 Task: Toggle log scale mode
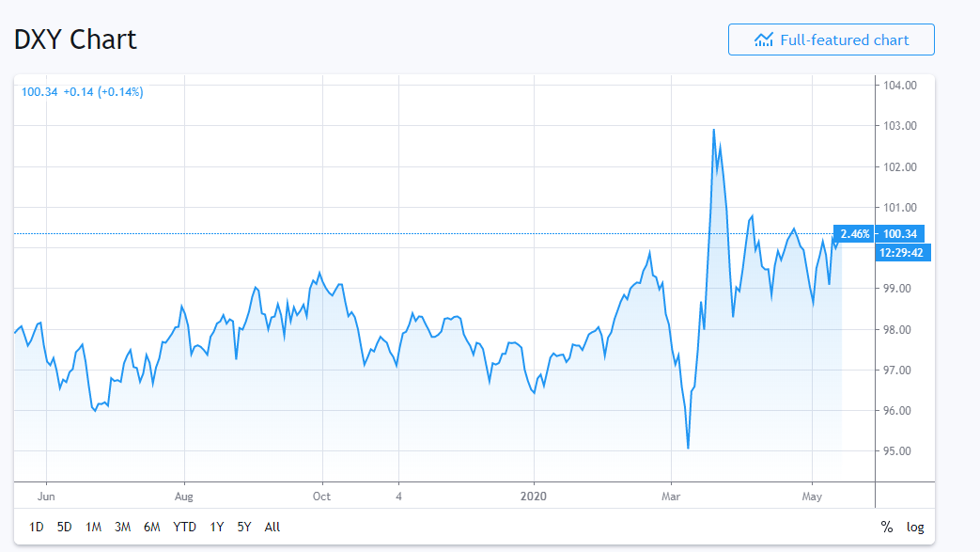pyautogui.click(x=915, y=527)
